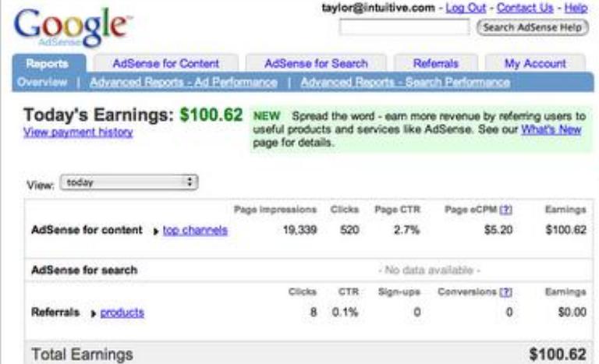Click the No data available message
The image size is (599, 364).
pos(430,270)
